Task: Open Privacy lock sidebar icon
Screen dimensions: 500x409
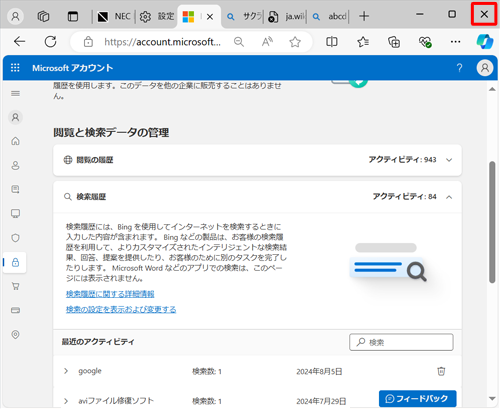Action: (x=15, y=262)
